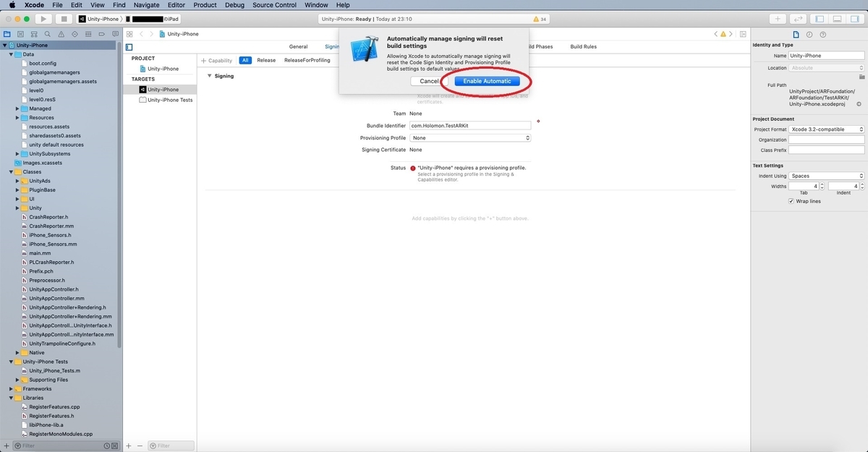
Task: Expand the UnityAds group
Action: tap(17, 181)
